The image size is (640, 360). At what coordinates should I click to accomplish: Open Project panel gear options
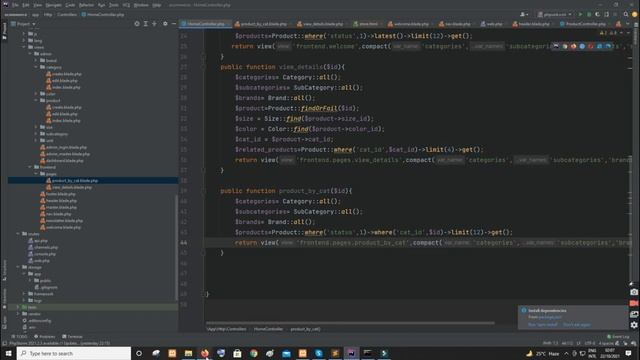165,24
